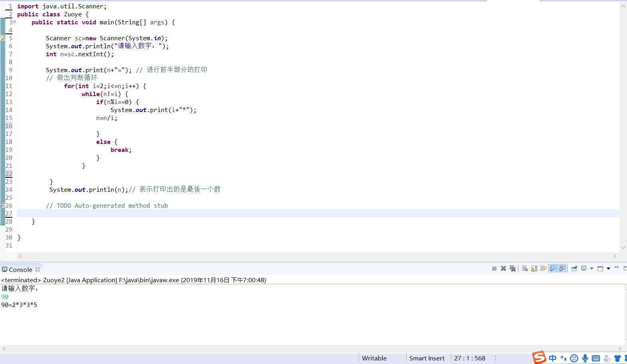This screenshot has height=364, width=627.
Task: Click the line number 27 in gutter
Action: tap(9, 213)
